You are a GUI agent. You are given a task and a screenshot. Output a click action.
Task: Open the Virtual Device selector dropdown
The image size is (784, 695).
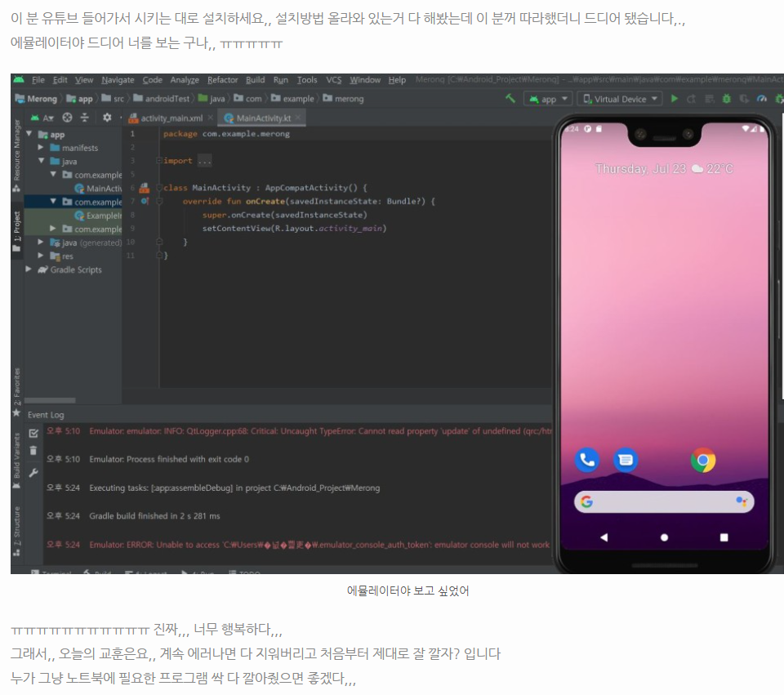pyautogui.click(x=620, y=99)
